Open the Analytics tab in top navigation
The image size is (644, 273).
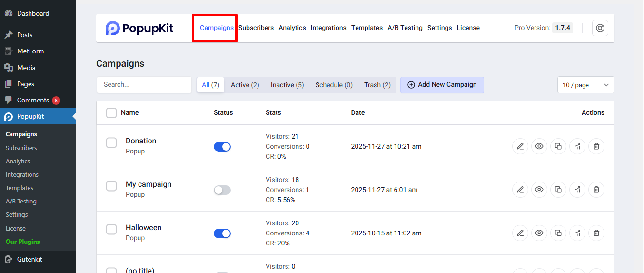292,28
